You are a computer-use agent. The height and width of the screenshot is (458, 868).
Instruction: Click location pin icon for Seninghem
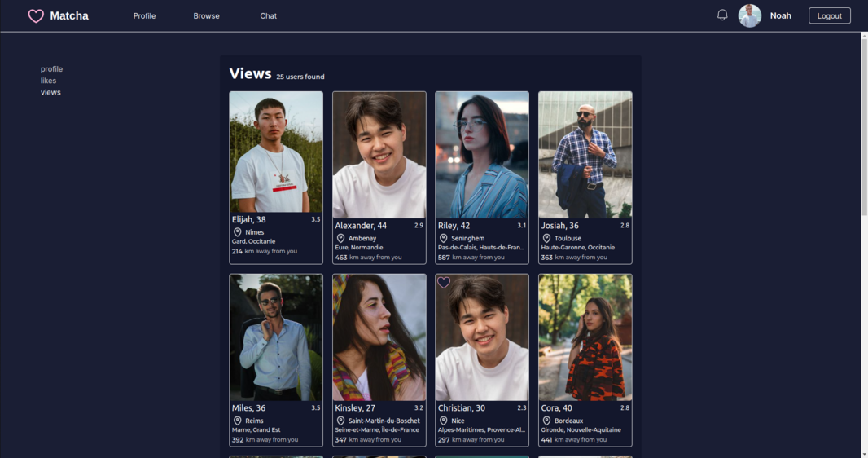444,239
